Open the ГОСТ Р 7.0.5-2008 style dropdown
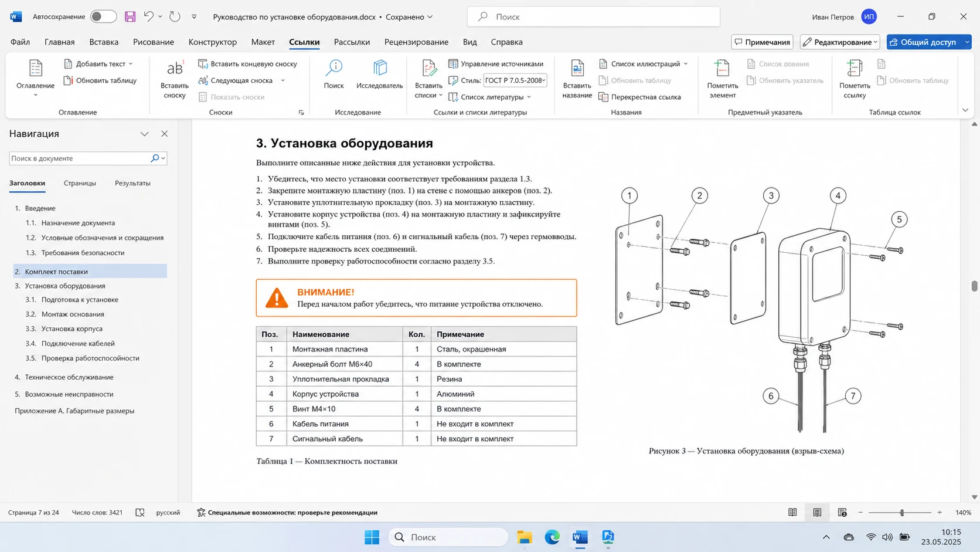Viewport: 980px width, 552px height. coord(515,80)
